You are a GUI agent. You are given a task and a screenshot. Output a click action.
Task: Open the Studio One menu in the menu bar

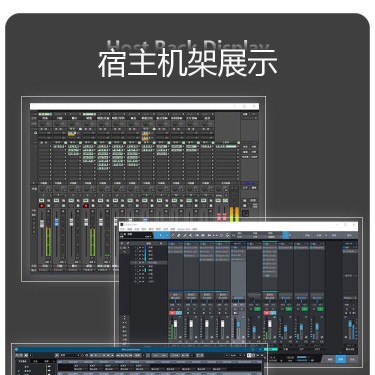click(184, 229)
